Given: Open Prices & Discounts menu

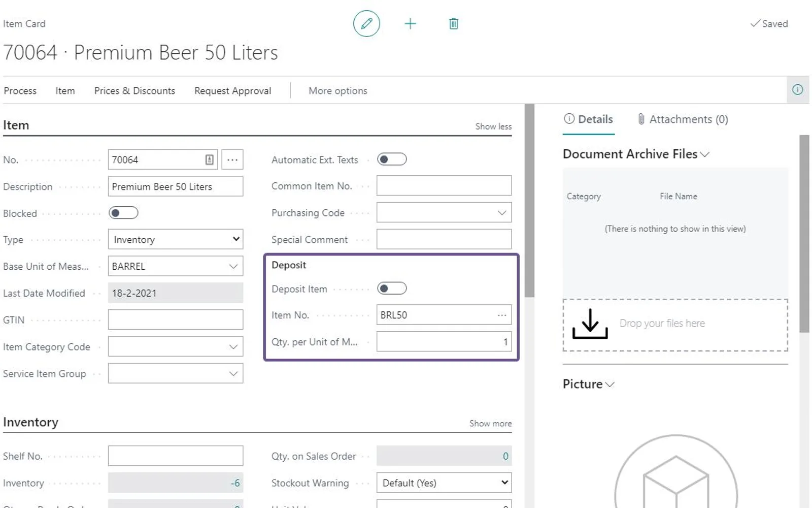Looking at the screenshot, I should pyautogui.click(x=134, y=90).
